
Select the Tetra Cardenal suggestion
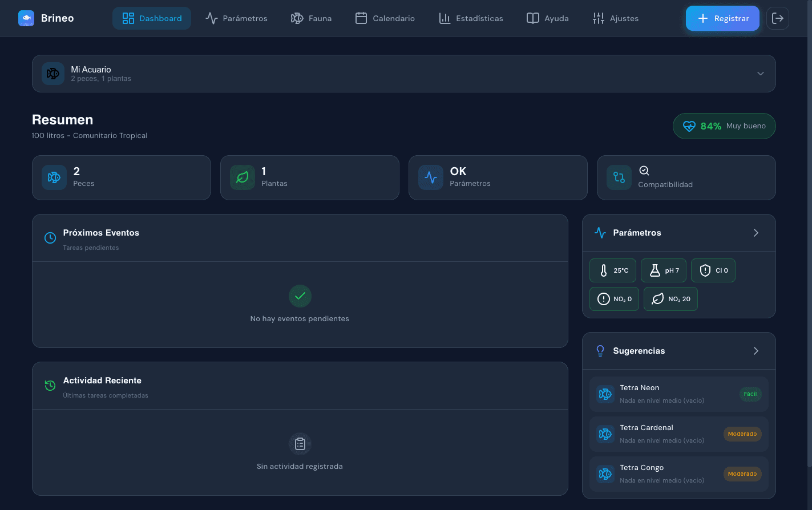tap(679, 434)
